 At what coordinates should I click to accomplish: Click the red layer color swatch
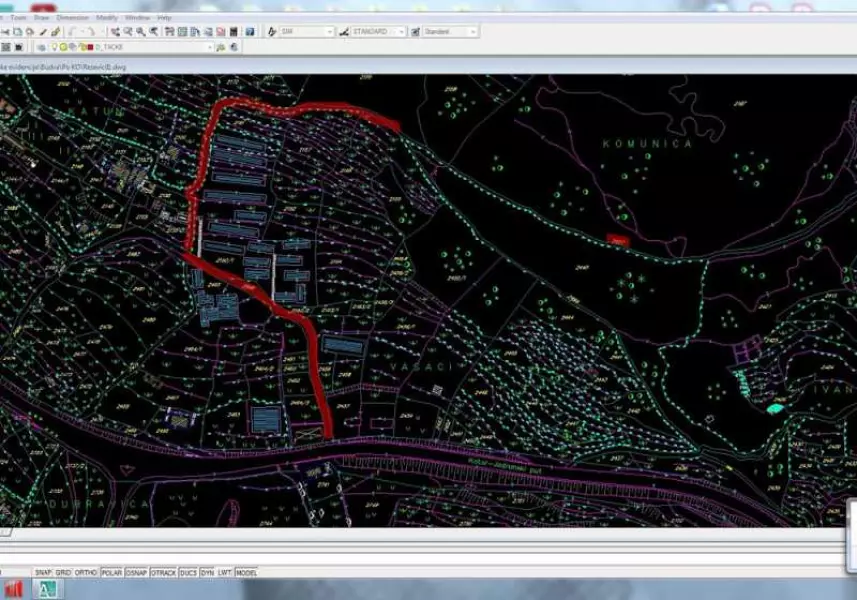point(90,47)
